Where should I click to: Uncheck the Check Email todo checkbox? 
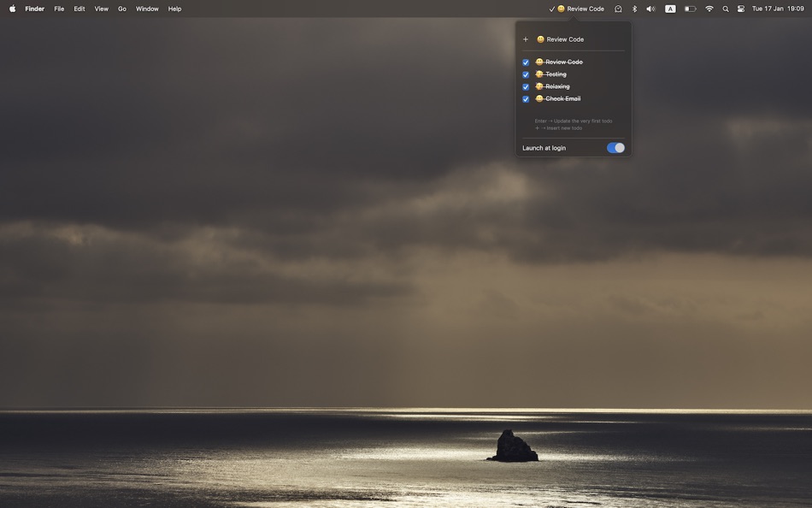[526, 99]
